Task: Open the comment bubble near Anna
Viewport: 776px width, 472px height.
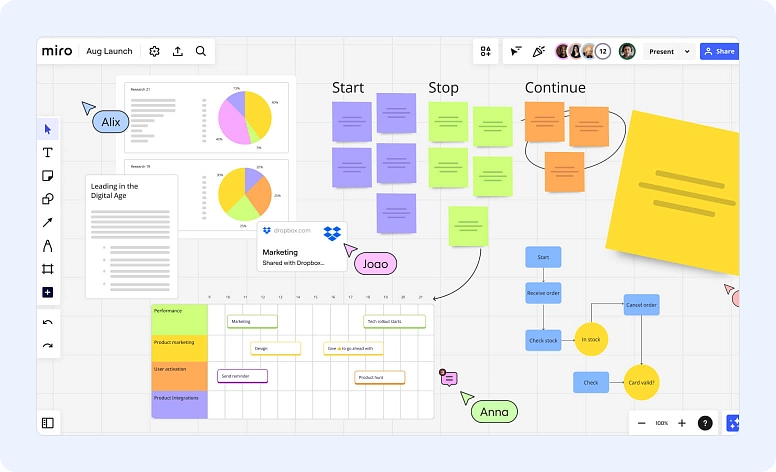Action: click(x=449, y=378)
